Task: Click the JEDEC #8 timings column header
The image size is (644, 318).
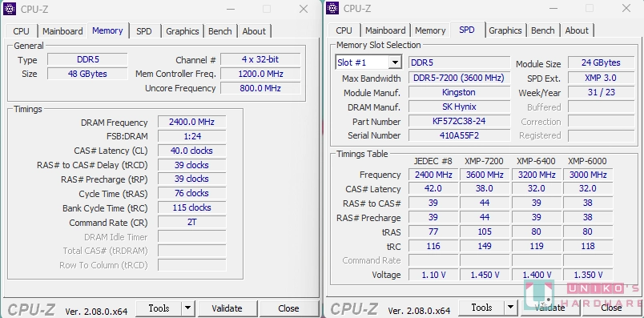Action: [x=433, y=161]
